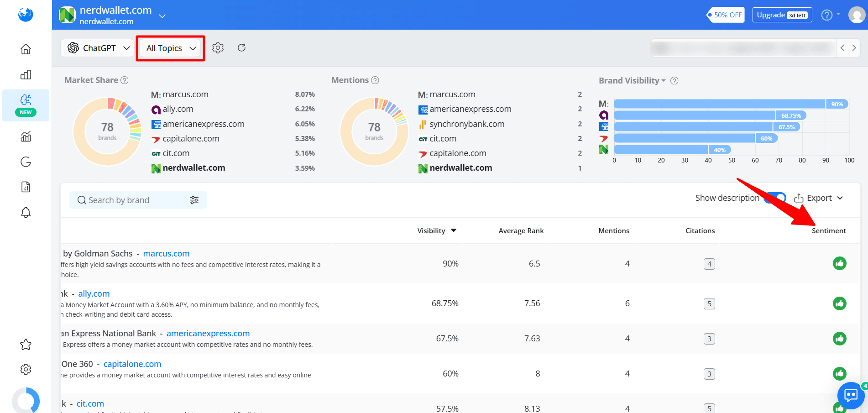Refresh the data with the reload icon
The image size is (868, 413).
[241, 48]
